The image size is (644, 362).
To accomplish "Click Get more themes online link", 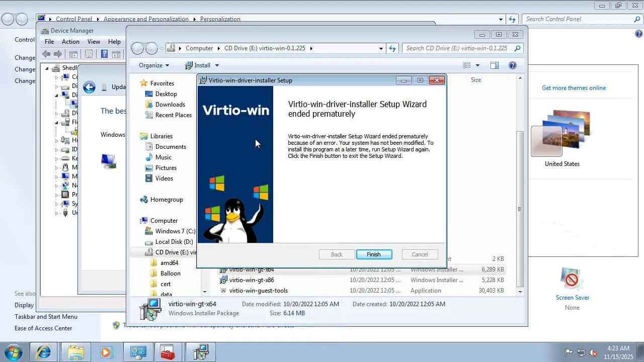I will click(574, 88).
